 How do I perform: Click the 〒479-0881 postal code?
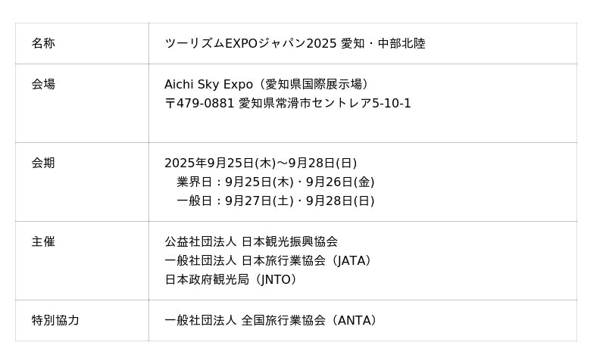click(x=199, y=104)
